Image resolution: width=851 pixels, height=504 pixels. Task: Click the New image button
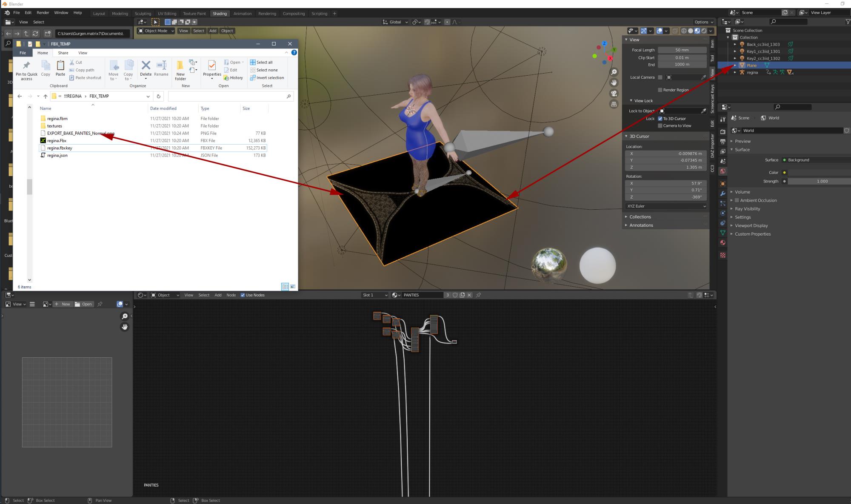pyautogui.click(x=62, y=304)
